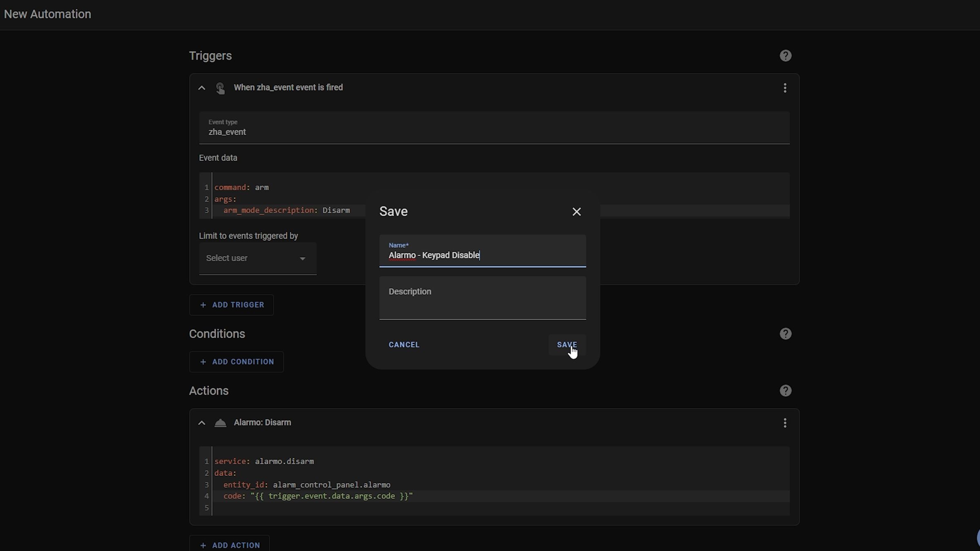Close the Save dialog with X
The image size is (980, 551).
click(x=576, y=212)
